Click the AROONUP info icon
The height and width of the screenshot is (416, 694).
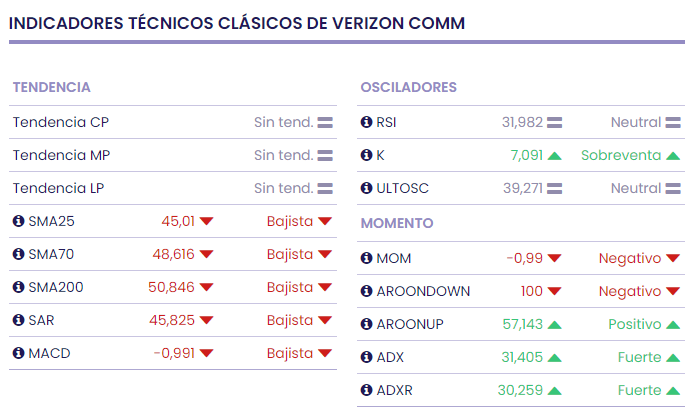(x=366, y=324)
